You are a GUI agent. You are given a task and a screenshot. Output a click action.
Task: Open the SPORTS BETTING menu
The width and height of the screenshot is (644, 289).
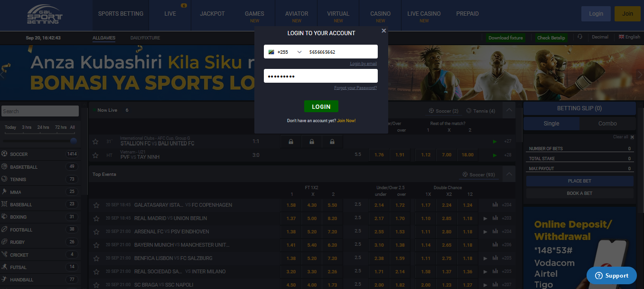[121, 14]
